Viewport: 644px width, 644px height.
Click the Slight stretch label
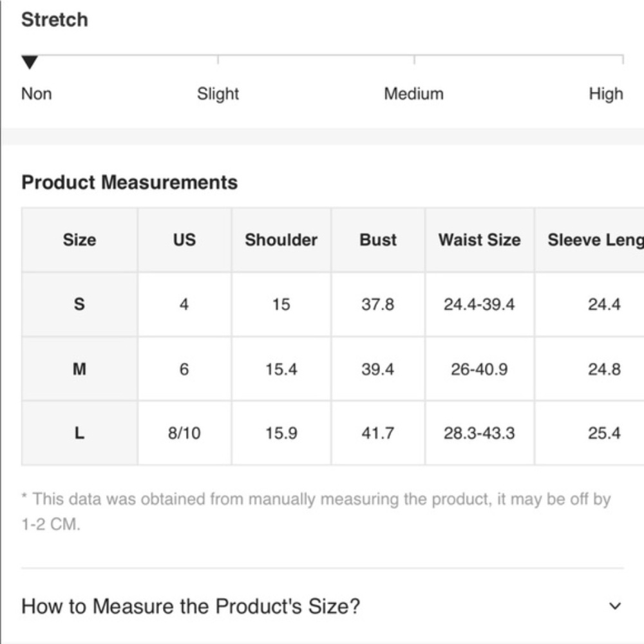(x=218, y=94)
